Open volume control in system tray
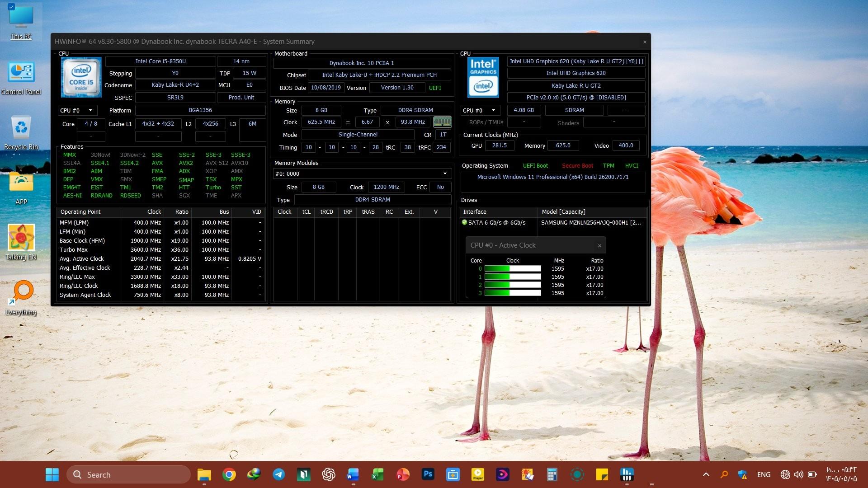868x488 pixels. (799, 474)
